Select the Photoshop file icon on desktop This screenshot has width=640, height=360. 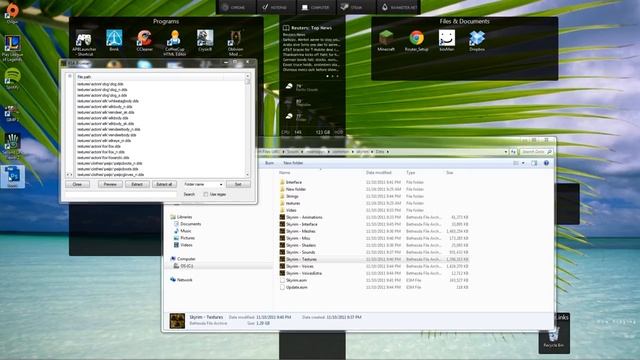point(13,177)
